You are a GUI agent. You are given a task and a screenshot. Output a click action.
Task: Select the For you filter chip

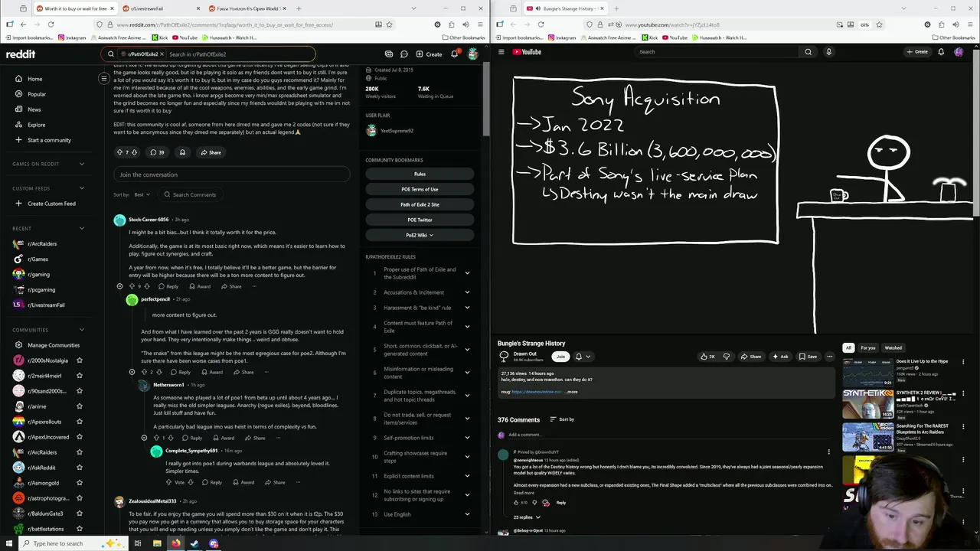coord(867,347)
